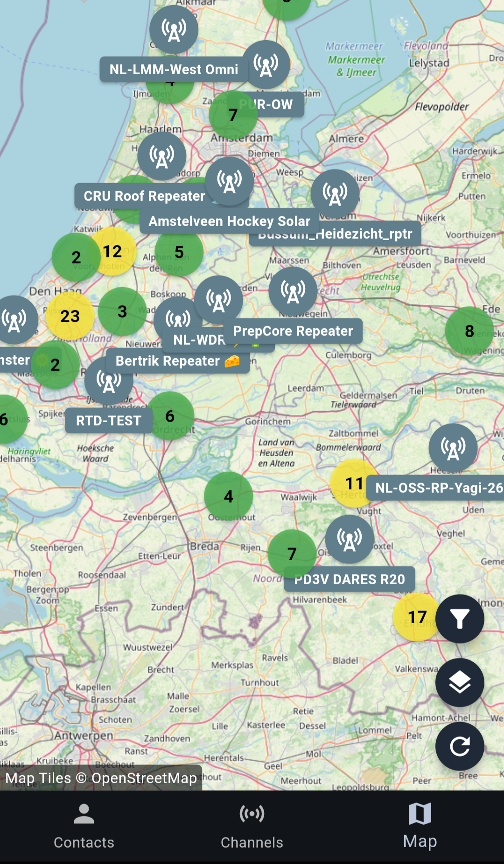This screenshot has height=864, width=504.
Task: Switch to the Contacts tab
Action: [x=84, y=827]
